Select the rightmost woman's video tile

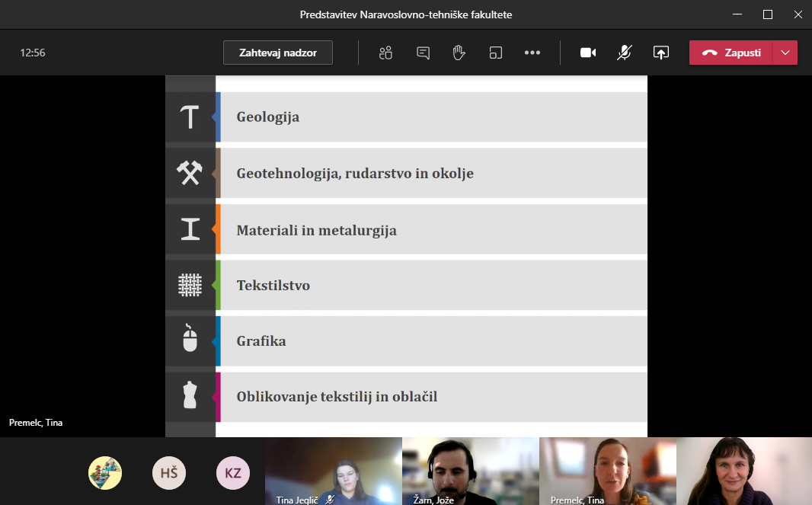(x=744, y=471)
